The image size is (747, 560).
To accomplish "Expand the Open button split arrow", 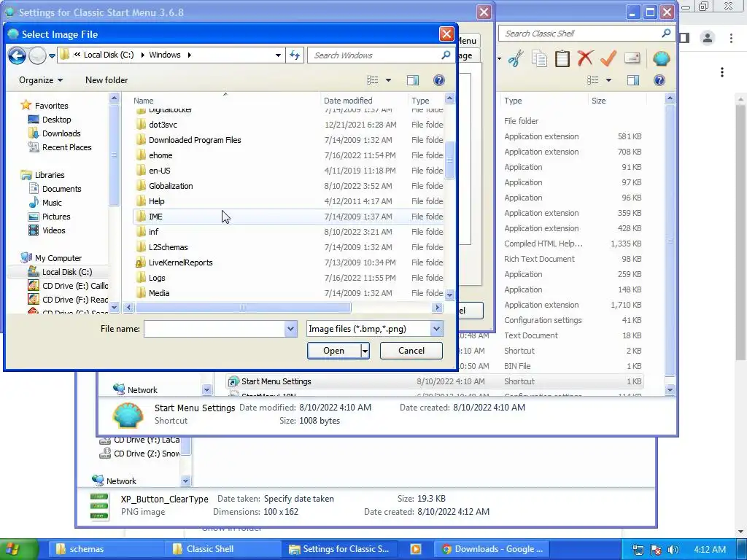I will click(365, 351).
